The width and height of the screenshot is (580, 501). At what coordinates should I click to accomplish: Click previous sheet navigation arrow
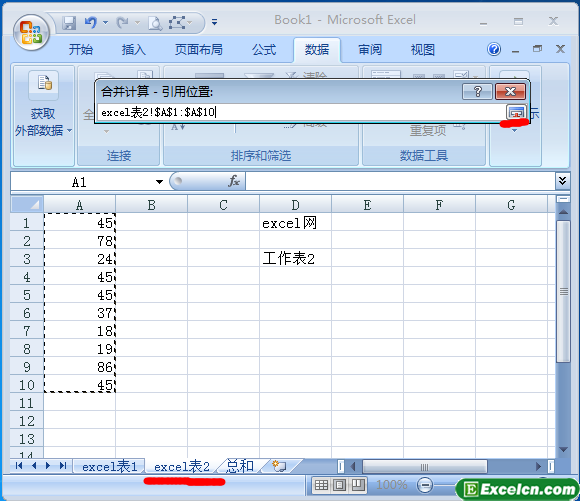click(34, 465)
